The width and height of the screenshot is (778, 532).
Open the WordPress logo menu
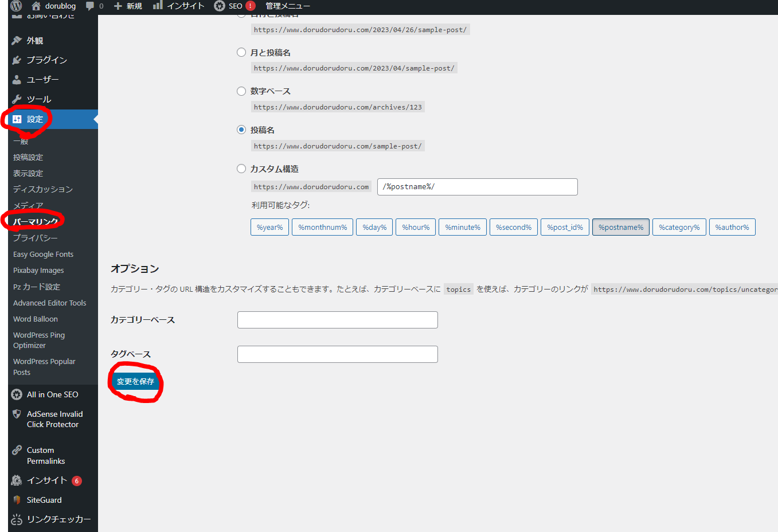(16, 6)
